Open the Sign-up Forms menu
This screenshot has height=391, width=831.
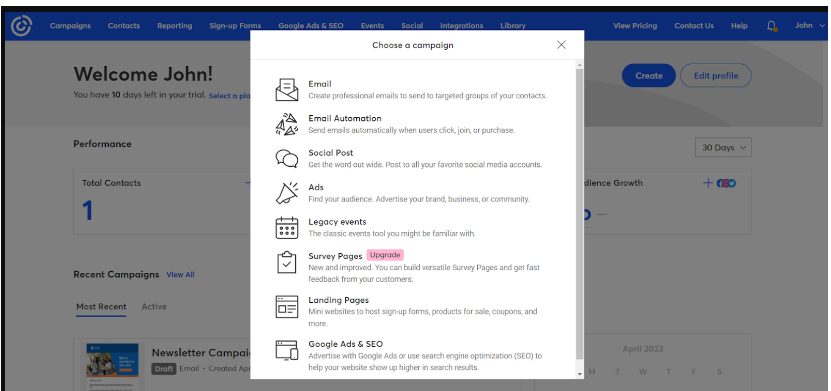coord(235,25)
